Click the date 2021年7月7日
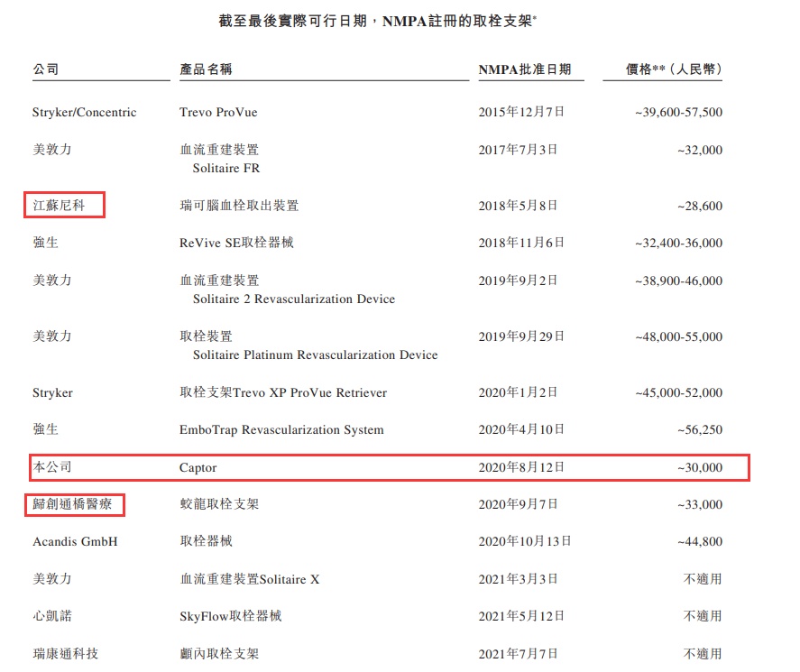 (x=518, y=654)
